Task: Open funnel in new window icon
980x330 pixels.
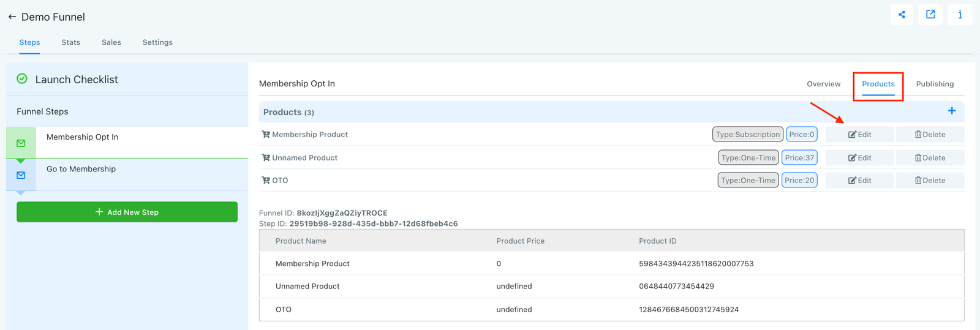Action: click(930, 15)
